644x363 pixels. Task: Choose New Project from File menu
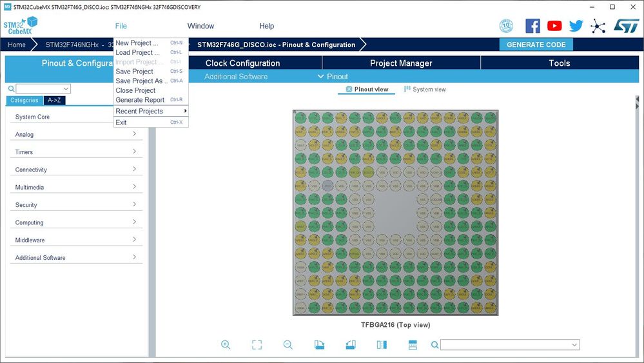pyautogui.click(x=151, y=43)
